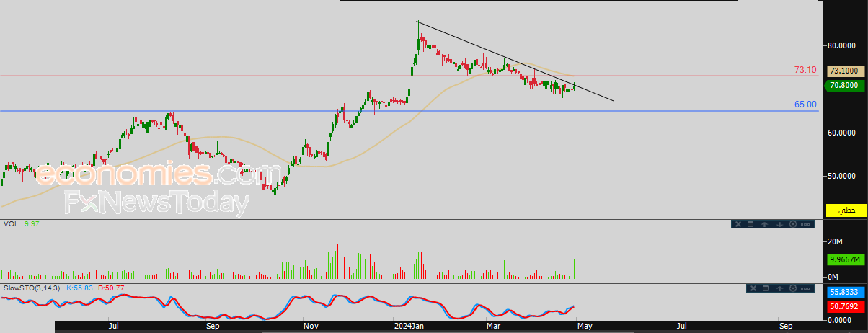Click the 73.1000 price axis tag
This screenshot has height=333, width=868.
pos(846,71)
